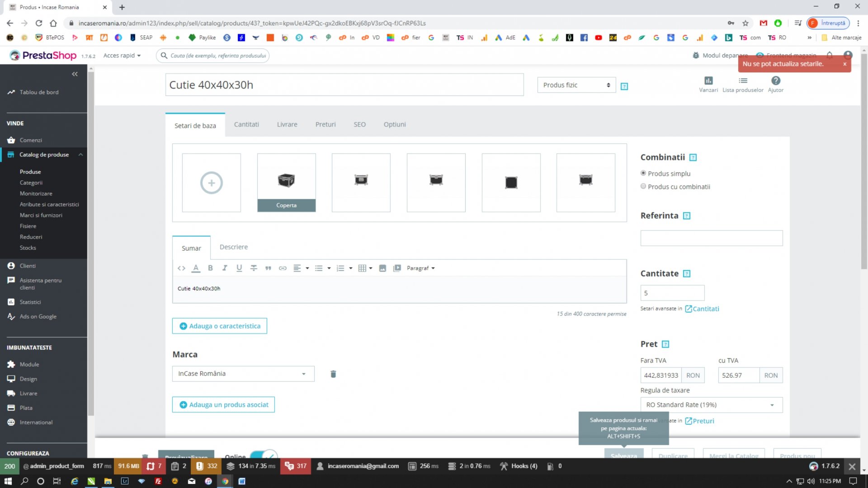Delete the InCase România brand
The image size is (868, 488).
click(333, 374)
